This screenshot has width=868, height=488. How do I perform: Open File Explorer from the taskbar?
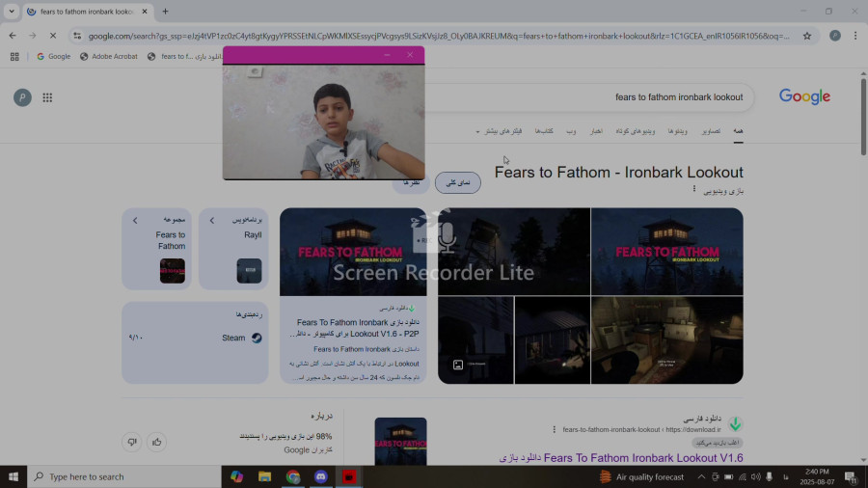(x=264, y=476)
